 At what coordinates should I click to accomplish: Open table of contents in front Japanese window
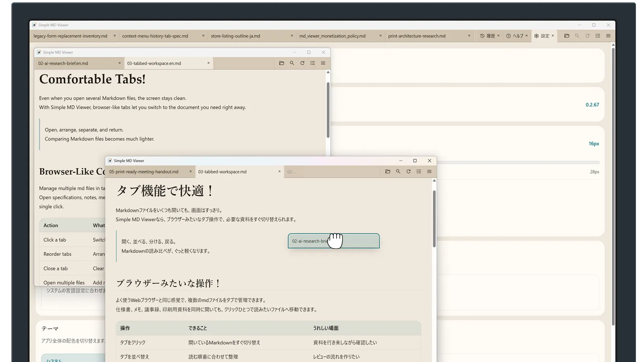point(419,171)
